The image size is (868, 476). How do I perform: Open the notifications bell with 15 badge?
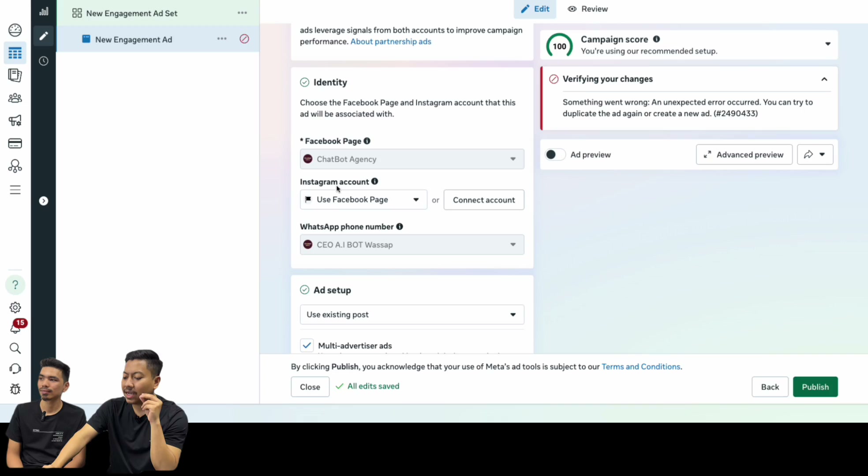pyautogui.click(x=16, y=327)
